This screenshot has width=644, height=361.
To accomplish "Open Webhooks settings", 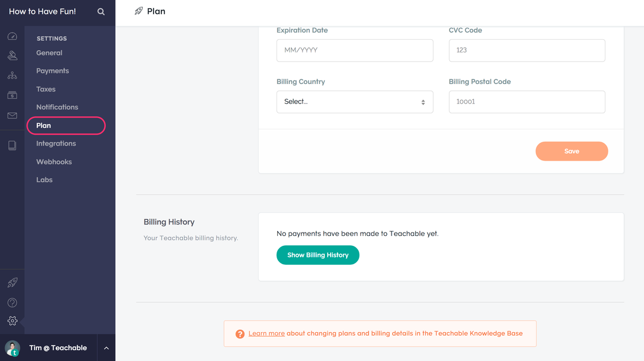I will pyautogui.click(x=54, y=162).
